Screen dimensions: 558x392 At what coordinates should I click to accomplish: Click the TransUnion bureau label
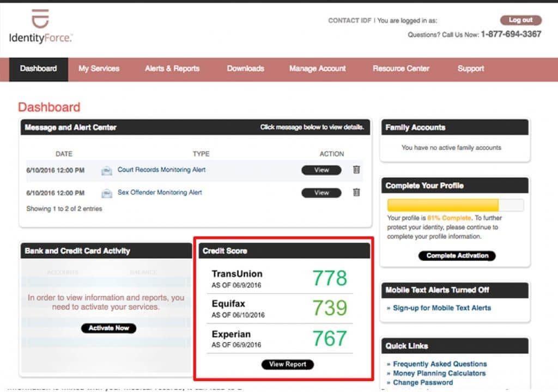[x=237, y=274]
